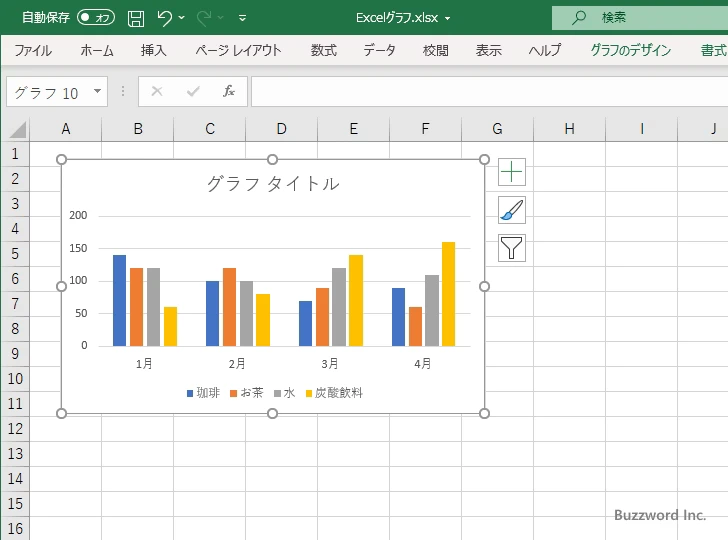
Task: Click the formula bar resize dots handle
Action: pos(123,91)
